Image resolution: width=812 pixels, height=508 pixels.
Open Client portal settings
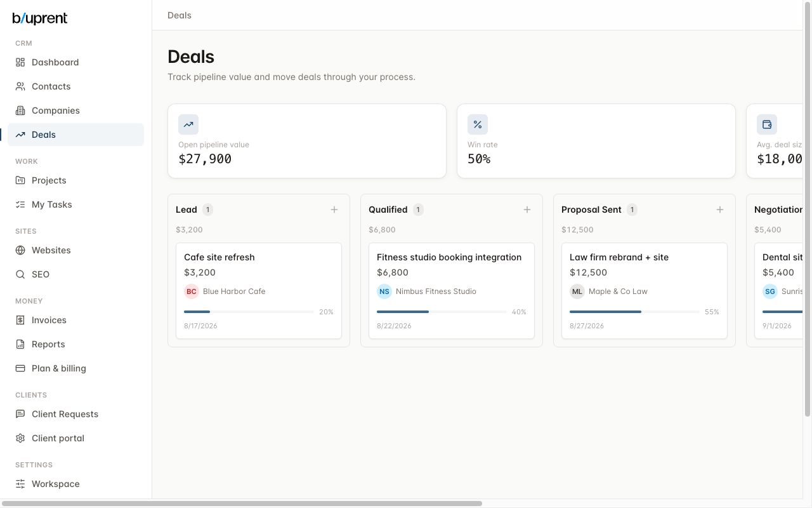click(x=75, y=438)
